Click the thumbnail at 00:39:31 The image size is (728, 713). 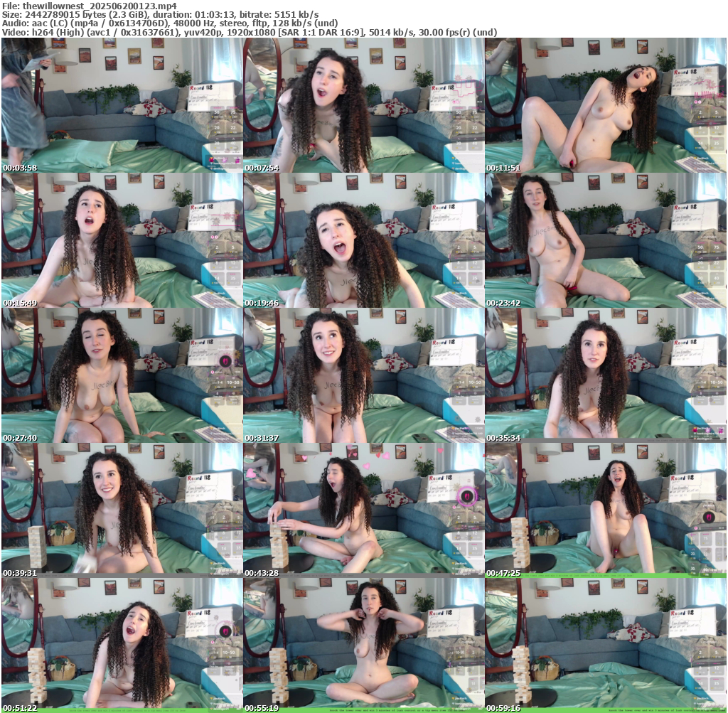(122, 510)
